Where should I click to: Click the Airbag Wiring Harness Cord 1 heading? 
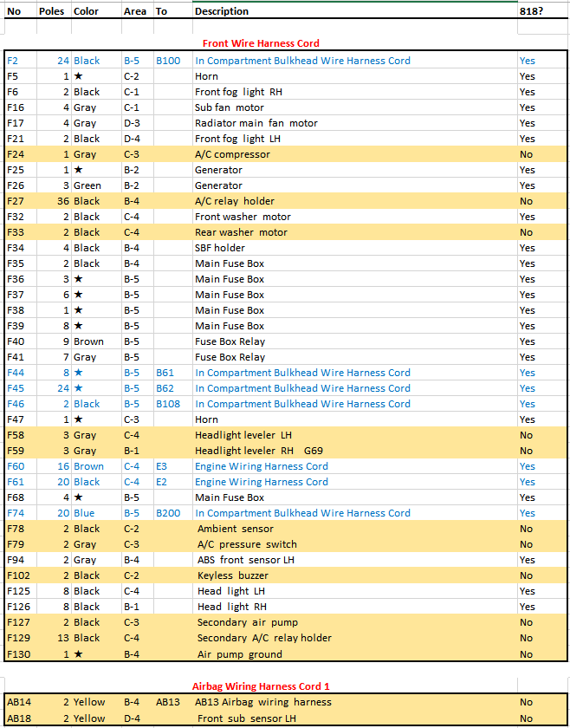(261, 686)
